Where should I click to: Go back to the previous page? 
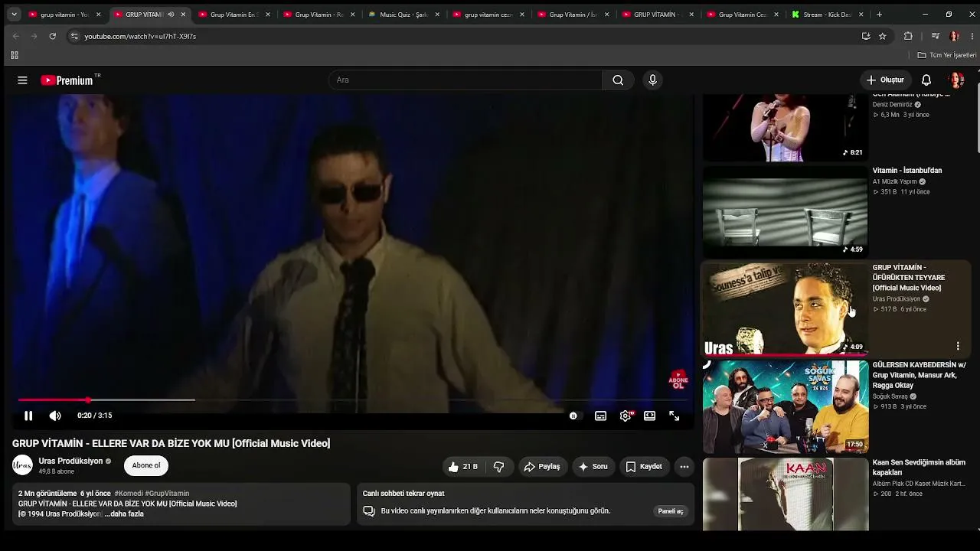point(16,36)
